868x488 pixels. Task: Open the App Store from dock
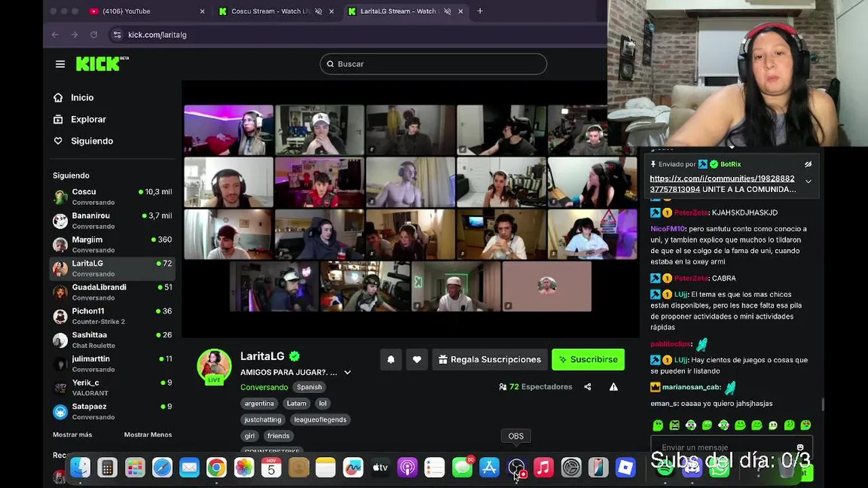(489, 467)
